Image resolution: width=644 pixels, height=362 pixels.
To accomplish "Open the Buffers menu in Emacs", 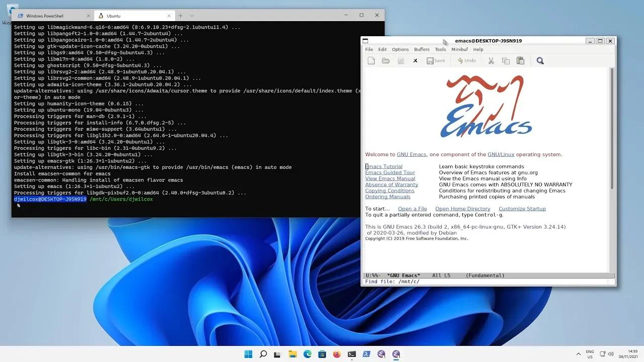I will click(x=422, y=49).
